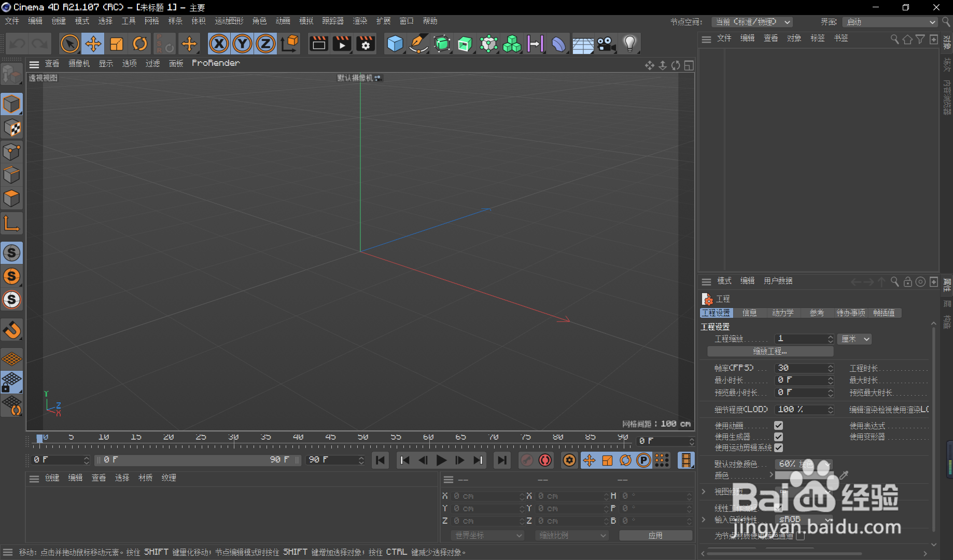Click the attribute panel horizontal scrollbar
This screenshot has width=953, height=560.
point(784,553)
